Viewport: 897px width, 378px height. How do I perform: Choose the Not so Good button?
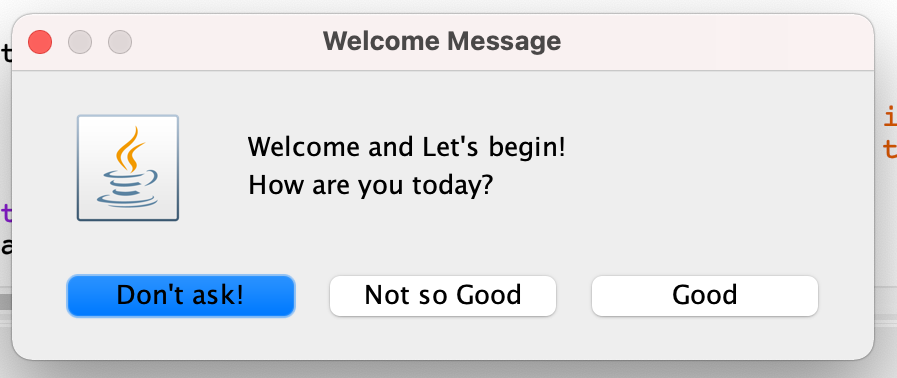pos(443,296)
